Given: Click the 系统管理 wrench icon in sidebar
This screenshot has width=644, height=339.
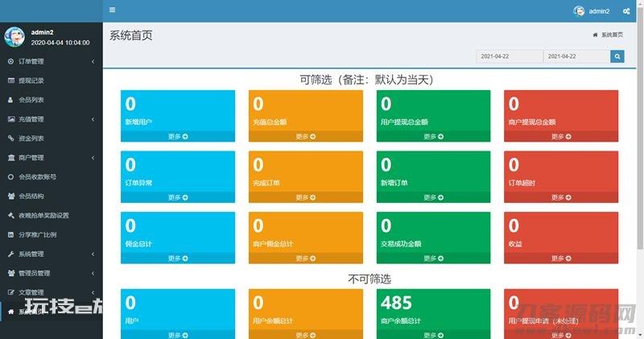Looking at the screenshot, I should (11, 254).
